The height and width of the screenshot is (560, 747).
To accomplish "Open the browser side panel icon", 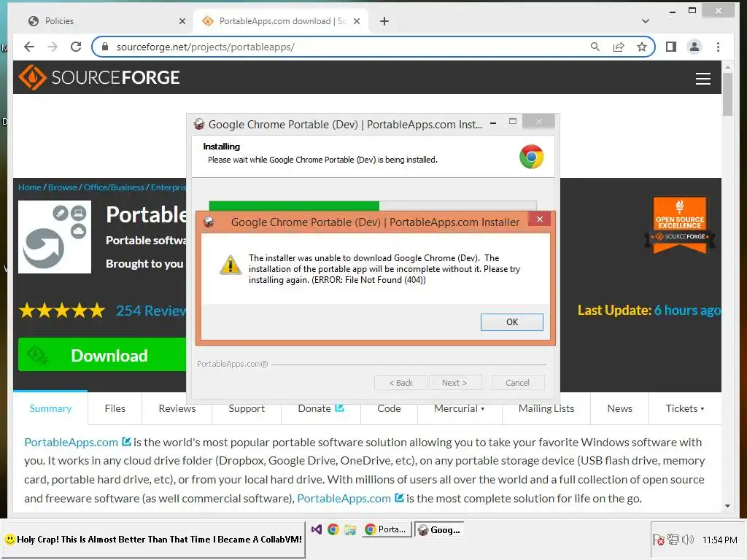I will (x=671, y=47).
